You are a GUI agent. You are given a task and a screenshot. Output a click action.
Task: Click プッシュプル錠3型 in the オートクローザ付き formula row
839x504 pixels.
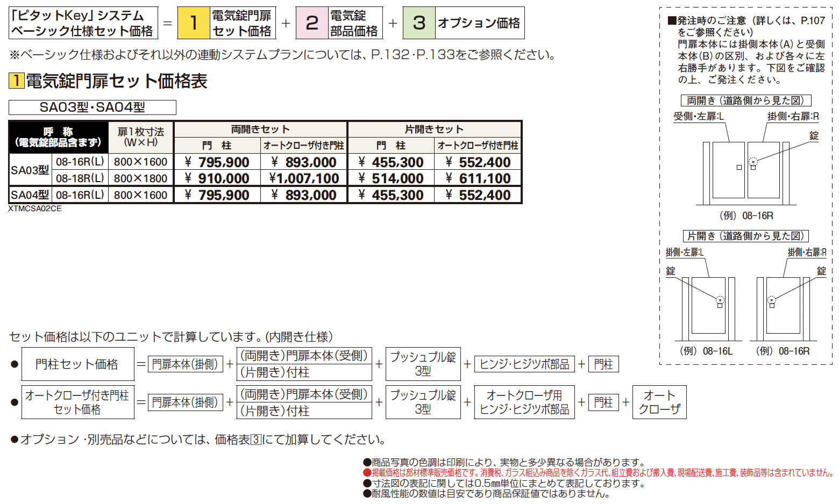click(x=423, y=402)
